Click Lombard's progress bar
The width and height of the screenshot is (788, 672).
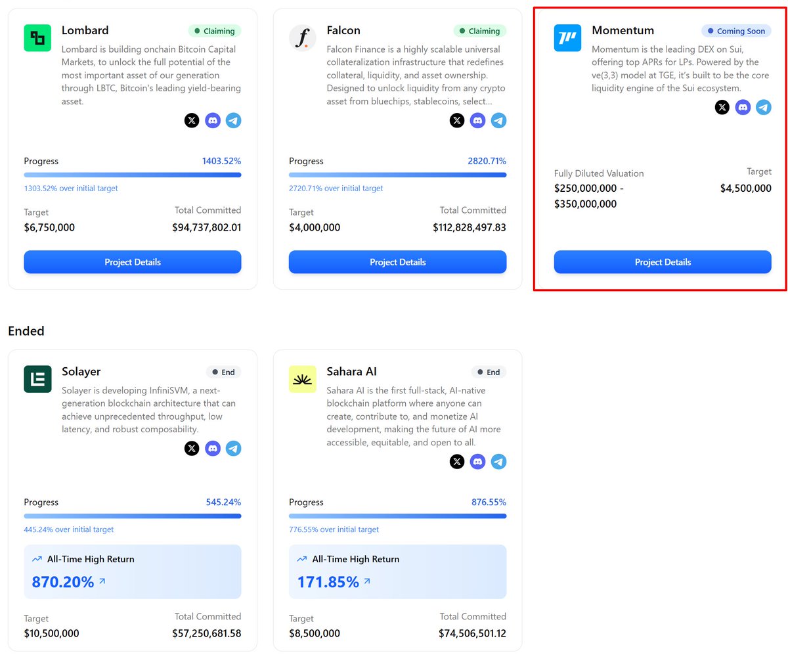pyautogui.click(x=133, y=175)
